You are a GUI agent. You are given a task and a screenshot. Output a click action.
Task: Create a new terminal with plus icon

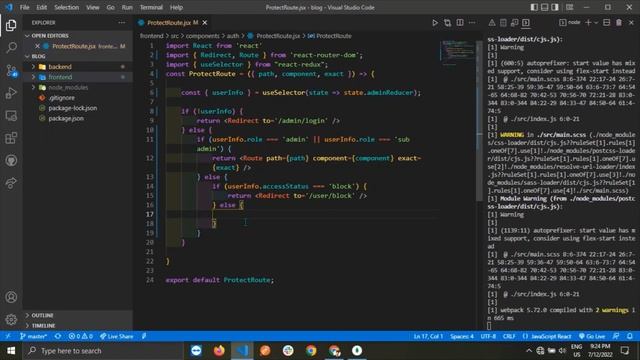(x=588, y=23)
